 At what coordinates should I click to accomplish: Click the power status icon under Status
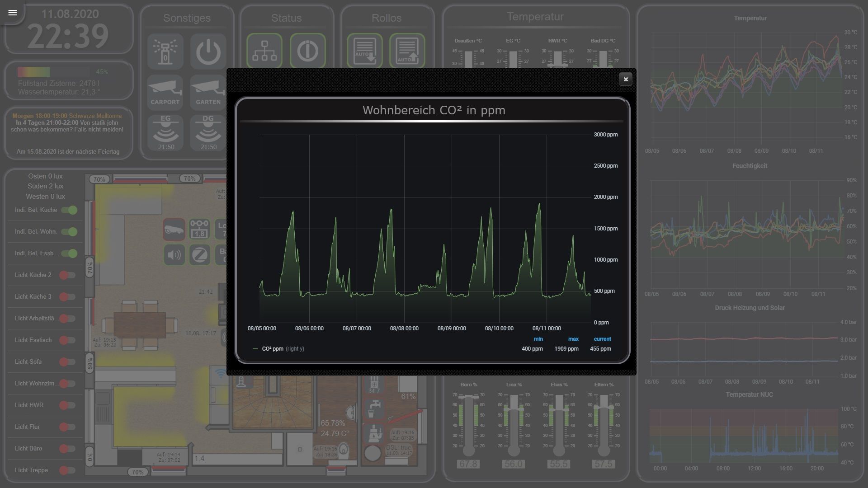(x=307, y=51)
